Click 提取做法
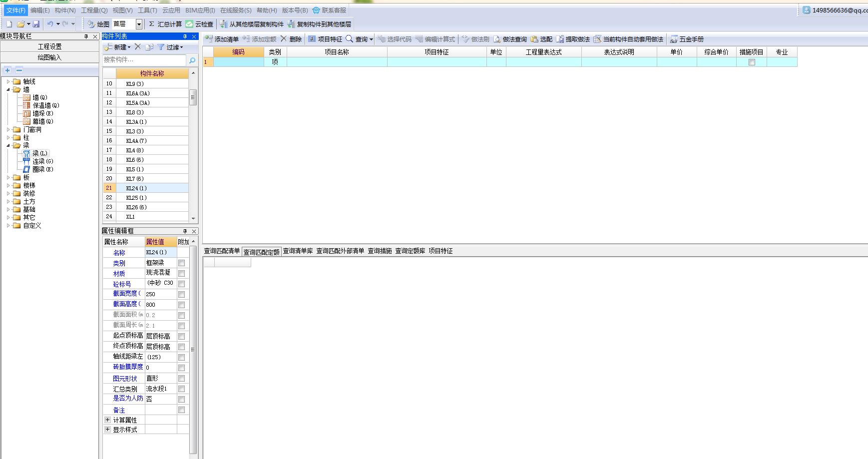The width and height of the screenshot is (868, 459). coord(573,39)
